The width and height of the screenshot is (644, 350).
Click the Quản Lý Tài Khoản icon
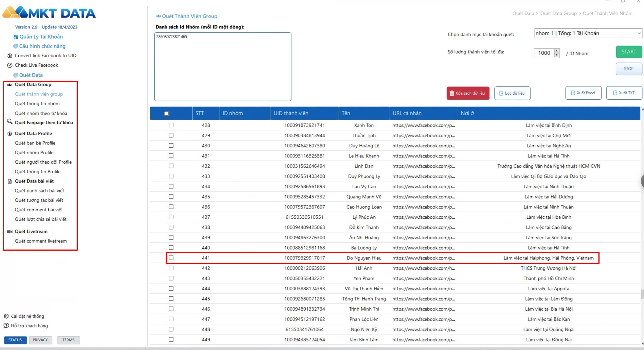click(x=16, y=37)
